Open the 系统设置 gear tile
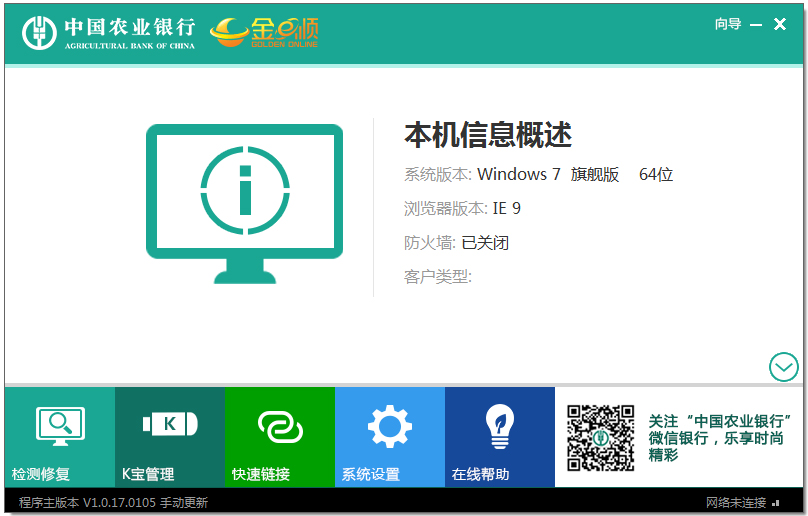The width and height of the screenshot is (808, 516). [389, 437]
